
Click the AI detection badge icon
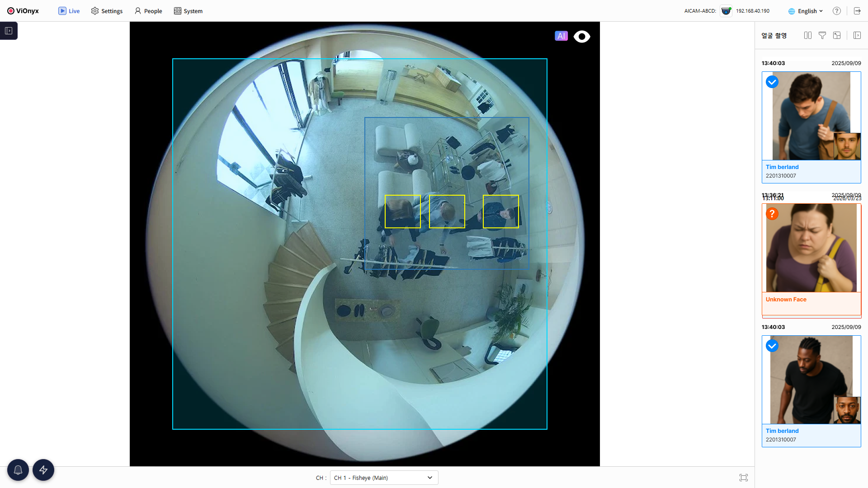[561, 36]
